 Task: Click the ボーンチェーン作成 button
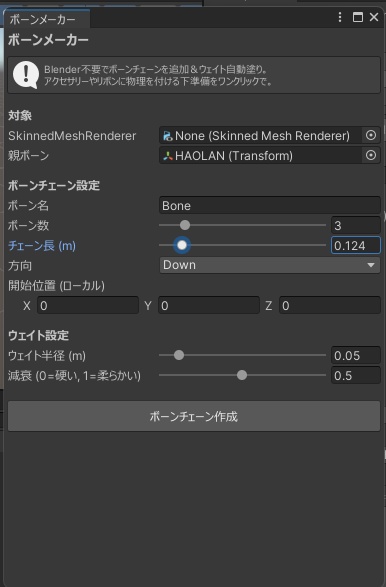tap(194, 416)
